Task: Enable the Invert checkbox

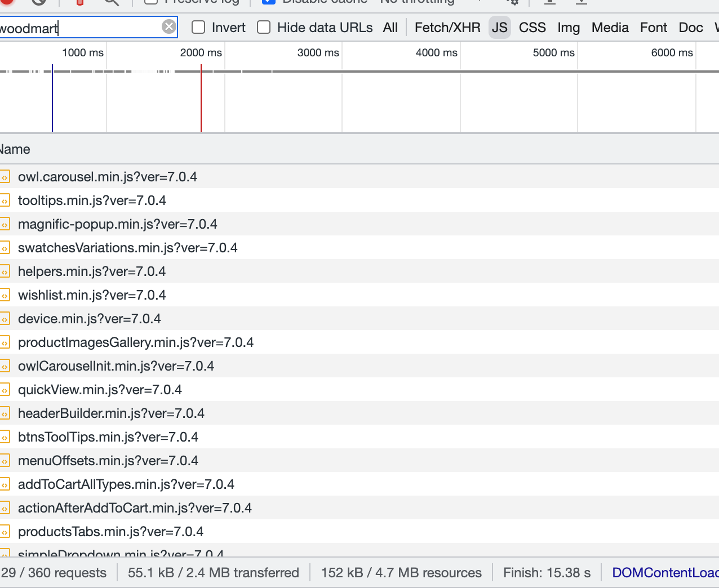Action: tap(198, 27)
